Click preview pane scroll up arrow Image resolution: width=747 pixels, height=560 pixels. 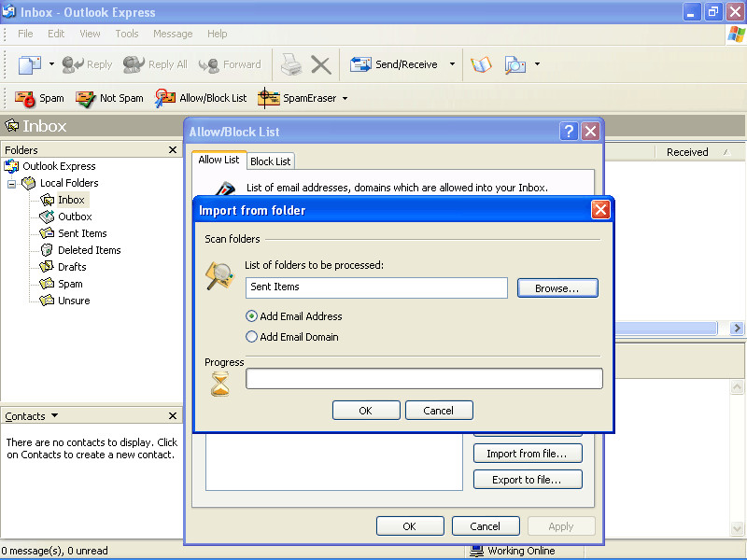737,386
